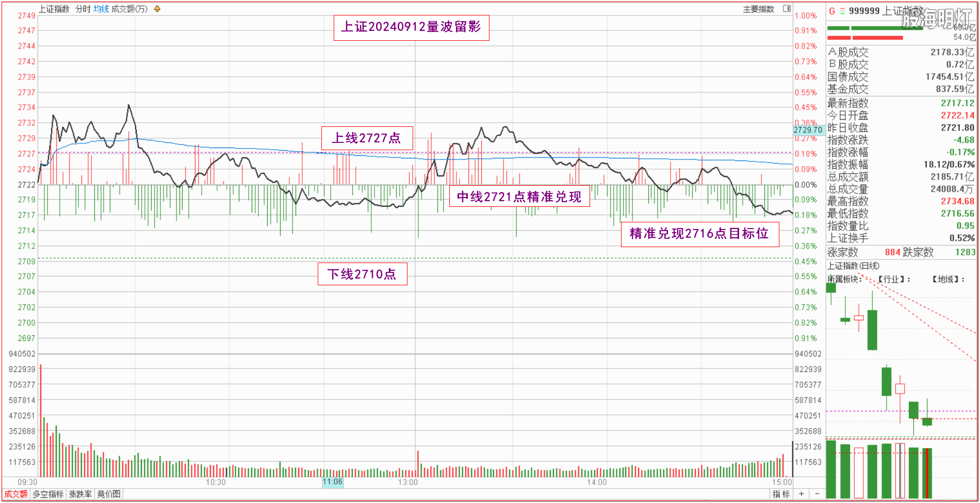Click the 上证指数(日线) mini chart title

pos(854,266)
